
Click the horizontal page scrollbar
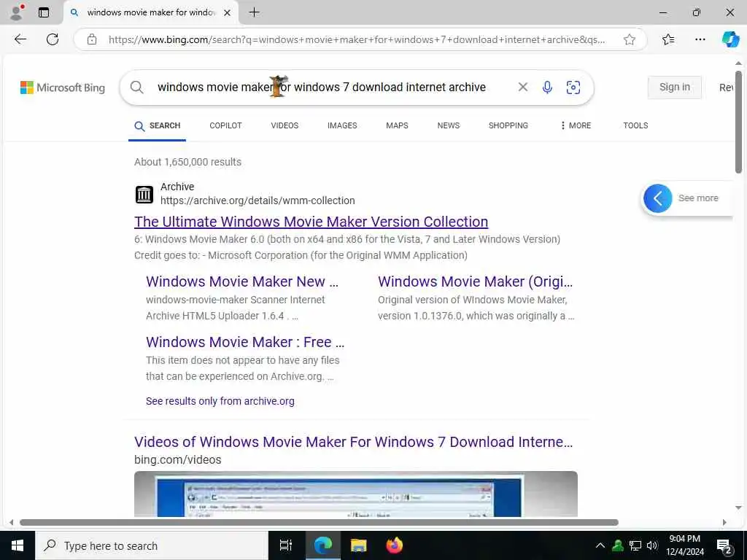[319, 522]
